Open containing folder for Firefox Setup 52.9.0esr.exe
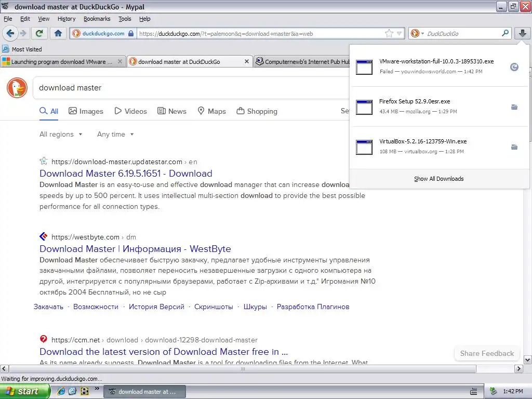This screenshot has width=532, height=399. (514, 107)
